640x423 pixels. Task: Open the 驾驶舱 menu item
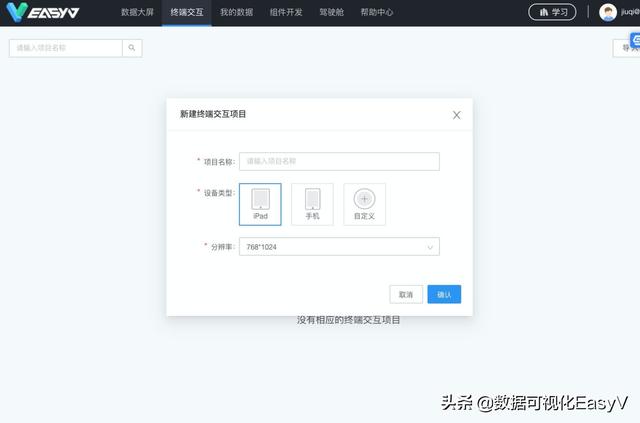[x=331, y=12]
